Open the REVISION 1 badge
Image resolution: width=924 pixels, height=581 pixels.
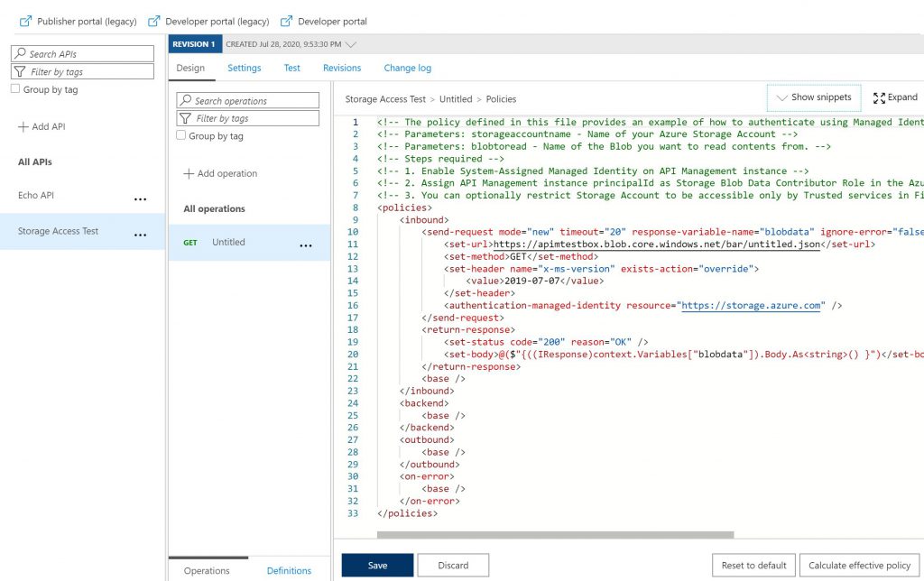pos(195,44)
